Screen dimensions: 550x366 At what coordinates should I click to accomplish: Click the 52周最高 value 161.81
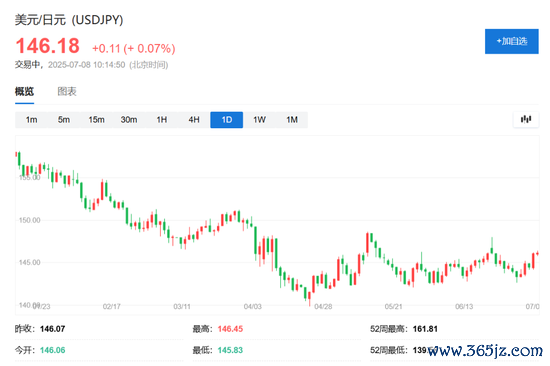click(425, 329)
